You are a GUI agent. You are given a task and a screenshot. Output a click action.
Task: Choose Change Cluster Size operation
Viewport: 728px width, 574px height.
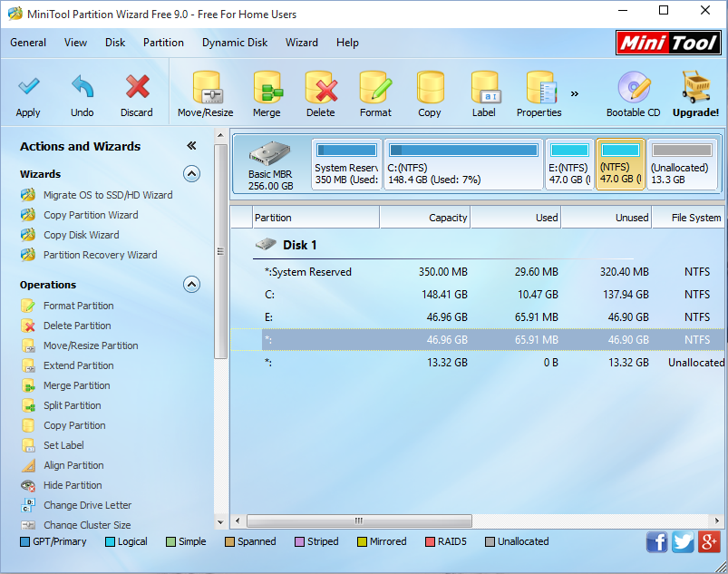point(87,525)
